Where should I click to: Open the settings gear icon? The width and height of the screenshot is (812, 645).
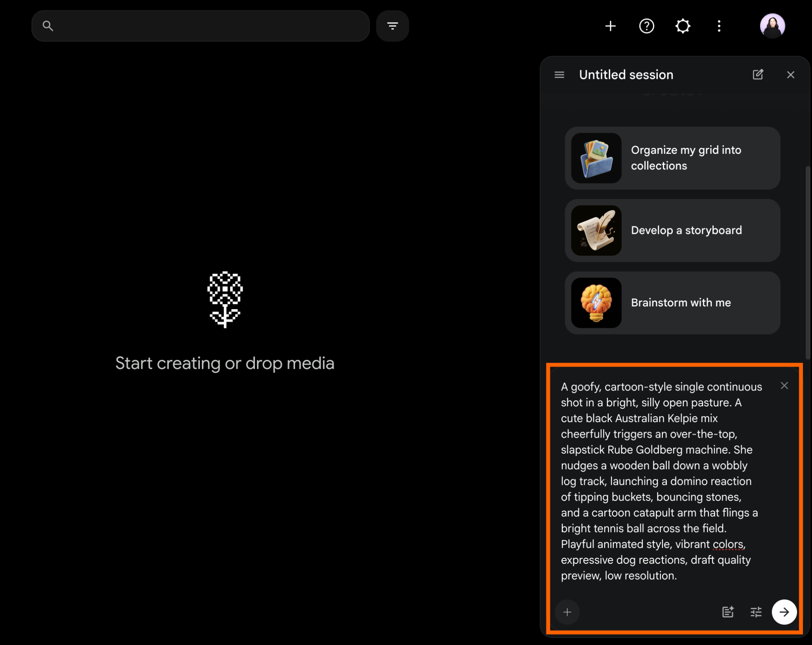pyautogui.click(x=683, y=26)
